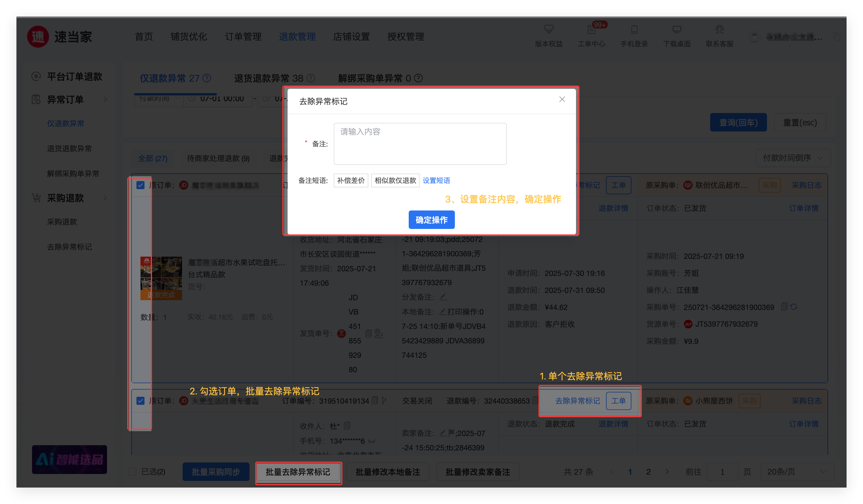This screenshot has width=863, height=504.
Task: Click refresh icon beside 采购单号
Action: click(x=794, y=307)
